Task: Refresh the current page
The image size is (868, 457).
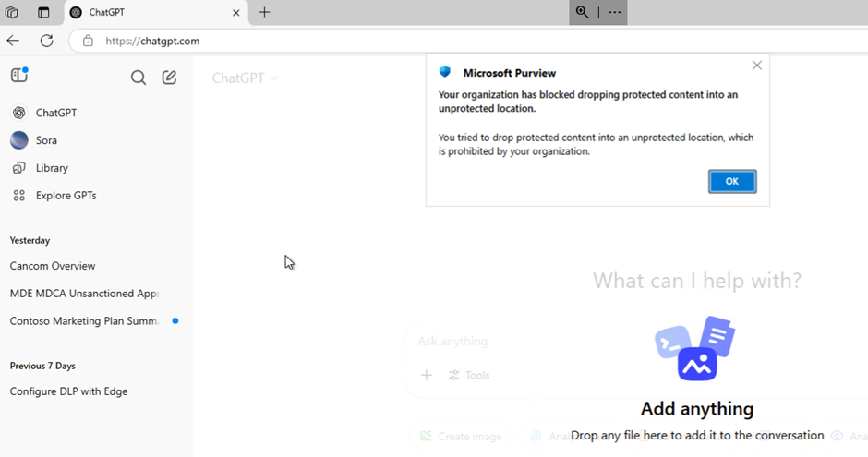Action: click(x=46, y=41)
